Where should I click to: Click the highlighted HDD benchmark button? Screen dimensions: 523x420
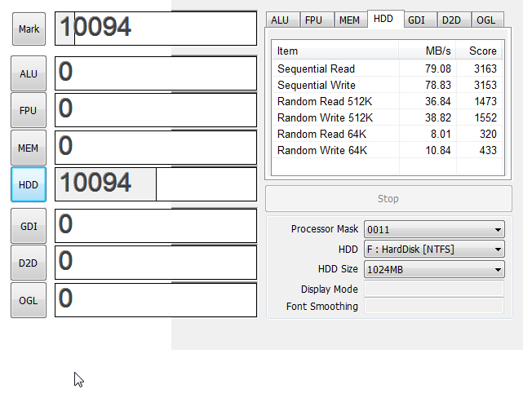(x=29, y=184)
